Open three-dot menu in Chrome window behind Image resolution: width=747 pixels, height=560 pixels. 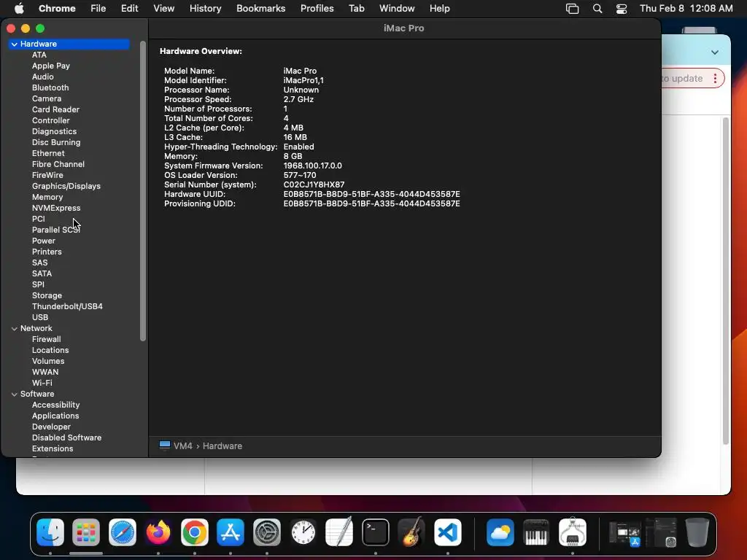pyautogui.click(x=715, y=79)
